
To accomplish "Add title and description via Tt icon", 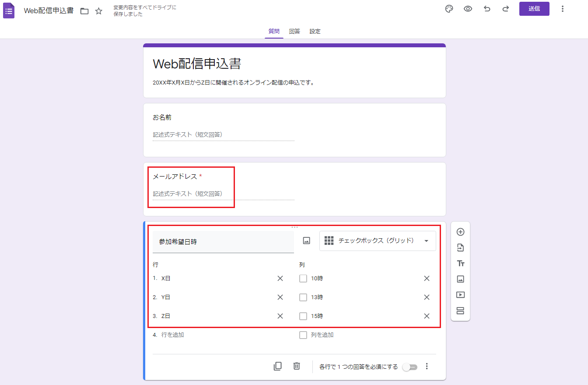I will pos(460,264).
